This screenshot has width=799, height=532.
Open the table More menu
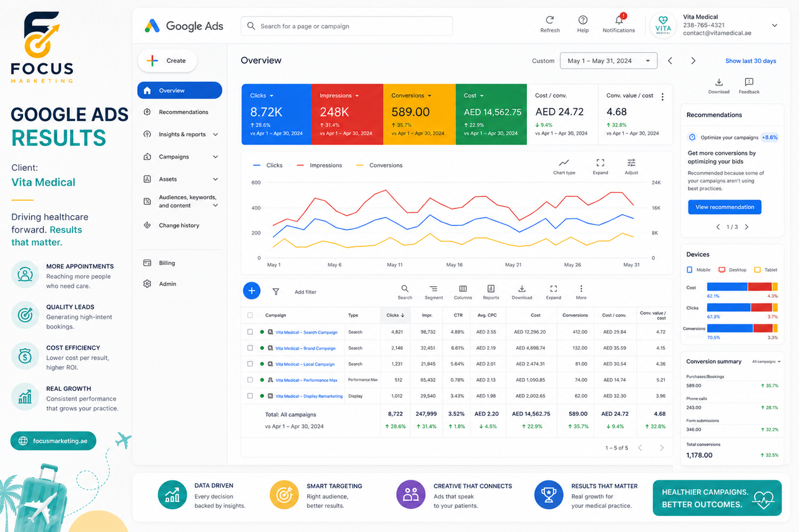[581, 288]
